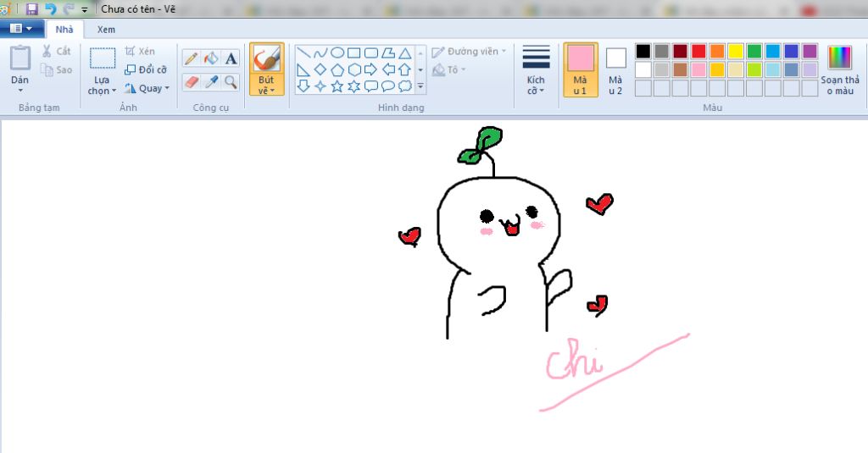Open the Tô fill dropdown
Viewport: 868px width, 453px height.
449,69
